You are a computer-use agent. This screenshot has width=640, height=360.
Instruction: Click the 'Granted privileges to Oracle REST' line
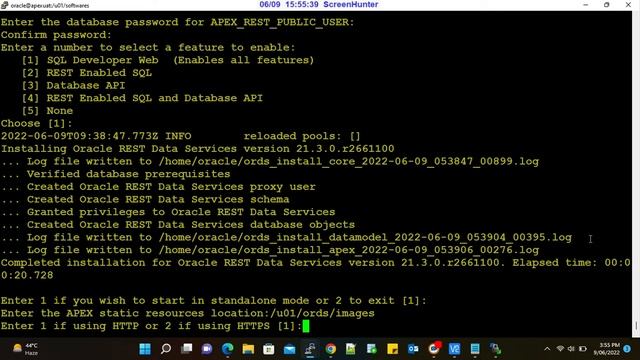click(168, 212)
